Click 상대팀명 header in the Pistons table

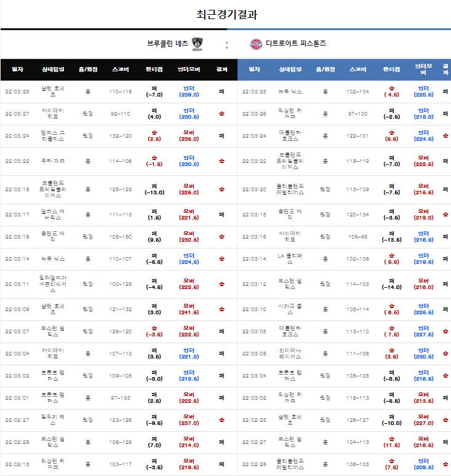point(290,69)
